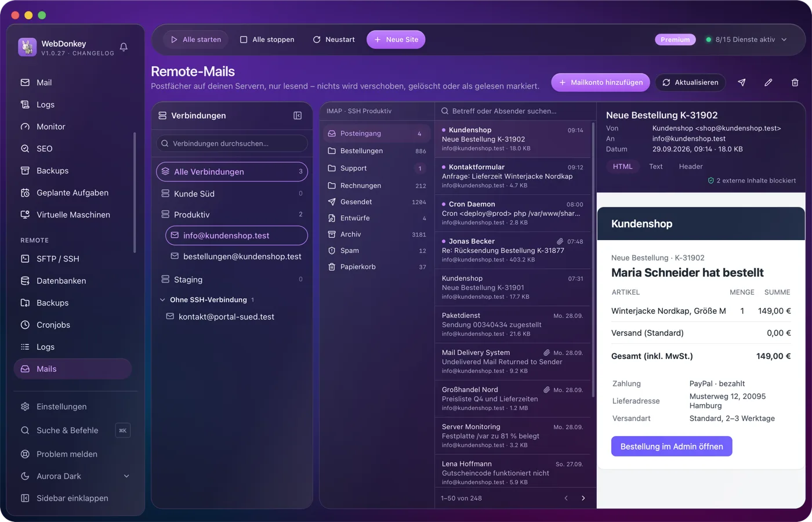
Task: Focus the Betreff oder Absender search field
Action: tap(516, 111)
